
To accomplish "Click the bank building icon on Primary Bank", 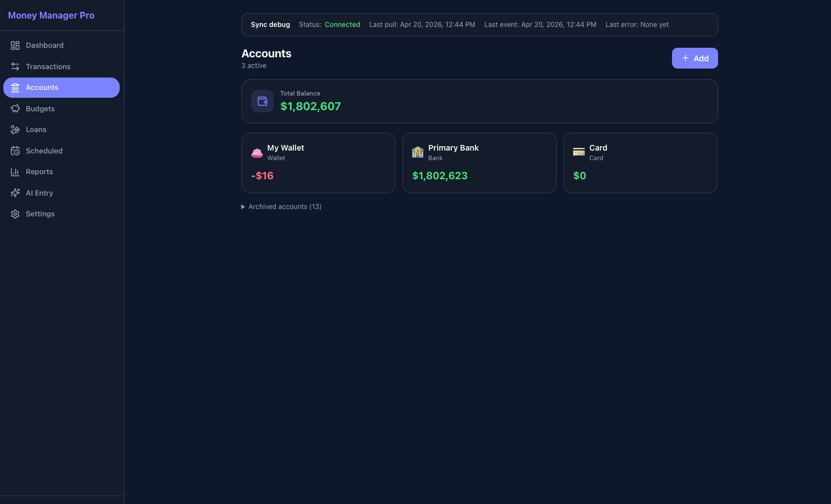I will (x=417, y=152).
